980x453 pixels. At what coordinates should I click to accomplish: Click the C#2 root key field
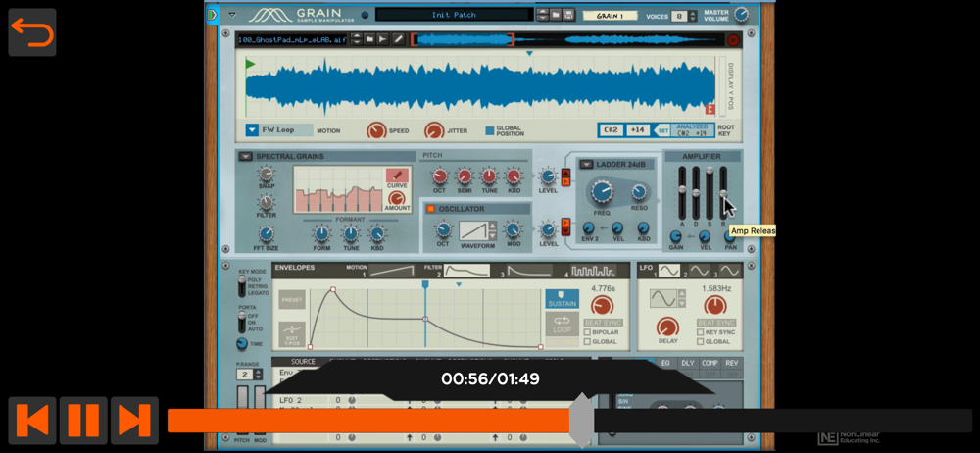point(611,130)
